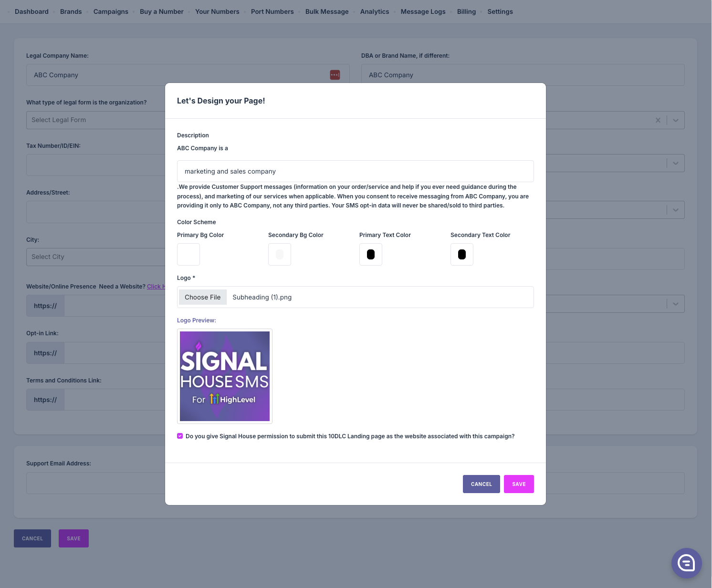Expand the legal form dropdown chevron
Image resolution: width=712 pixels, height=588 pixels.
[676, 120]
